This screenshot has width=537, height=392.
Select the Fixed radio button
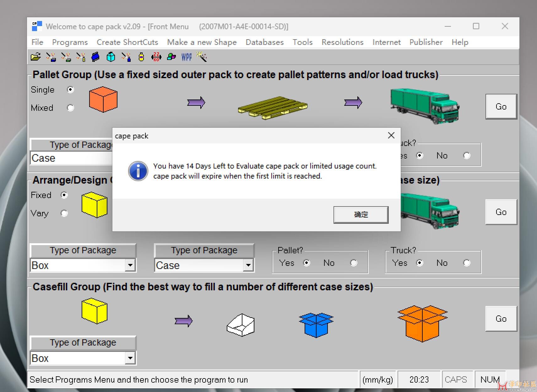pyautogui.click(x=64, y=195)
